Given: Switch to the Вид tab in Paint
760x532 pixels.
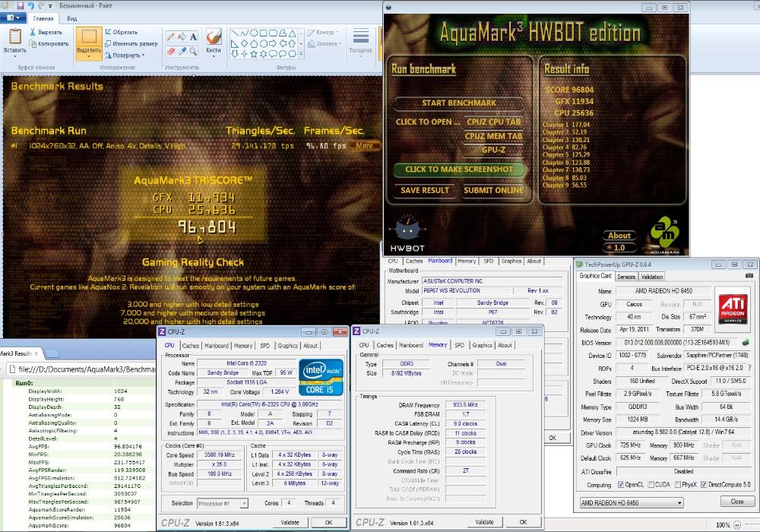Looking at the screenshot, I should [x=71, y=18].
